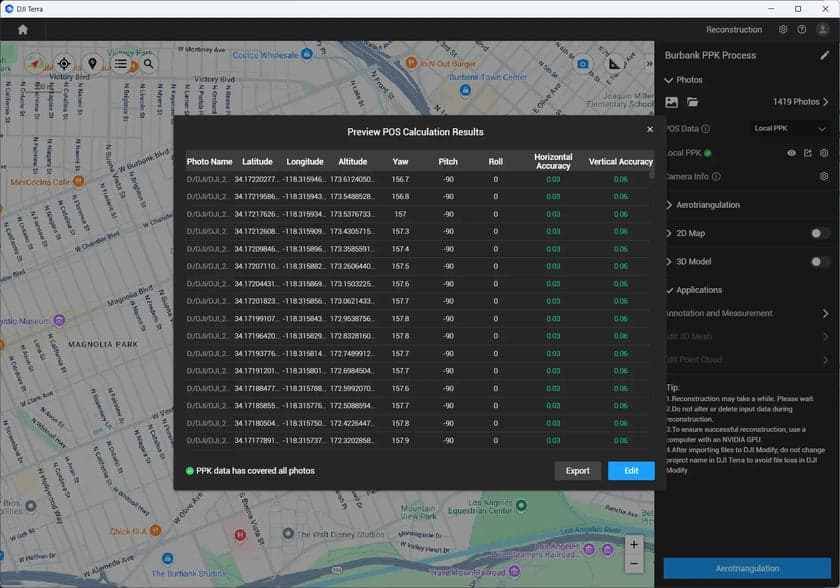Image resolution: width=840 pixels, height=588 pixels.
Task: Select the measurement triangle ruler tool
Action: point(615,64)
